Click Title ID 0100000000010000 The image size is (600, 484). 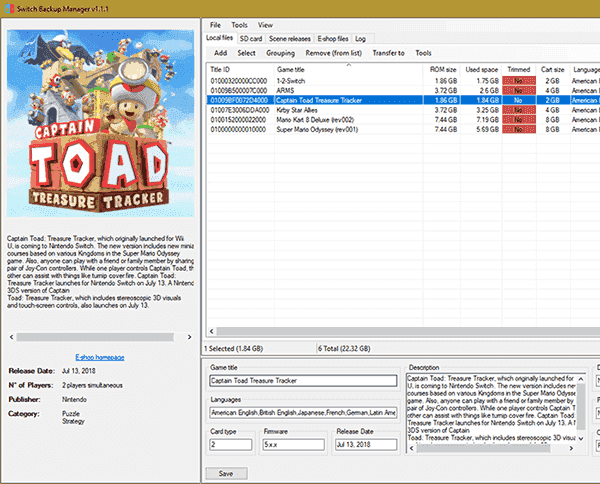(238, 129)
